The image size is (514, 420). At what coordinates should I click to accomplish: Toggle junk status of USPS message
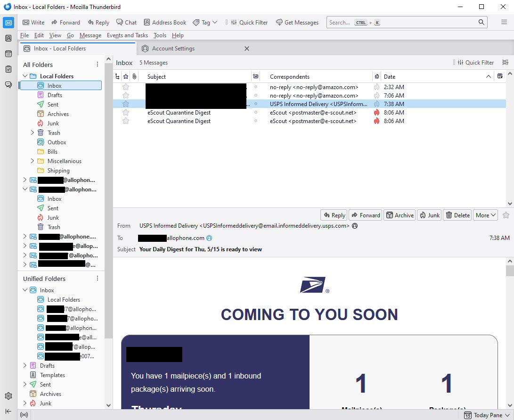click(376, 104)
